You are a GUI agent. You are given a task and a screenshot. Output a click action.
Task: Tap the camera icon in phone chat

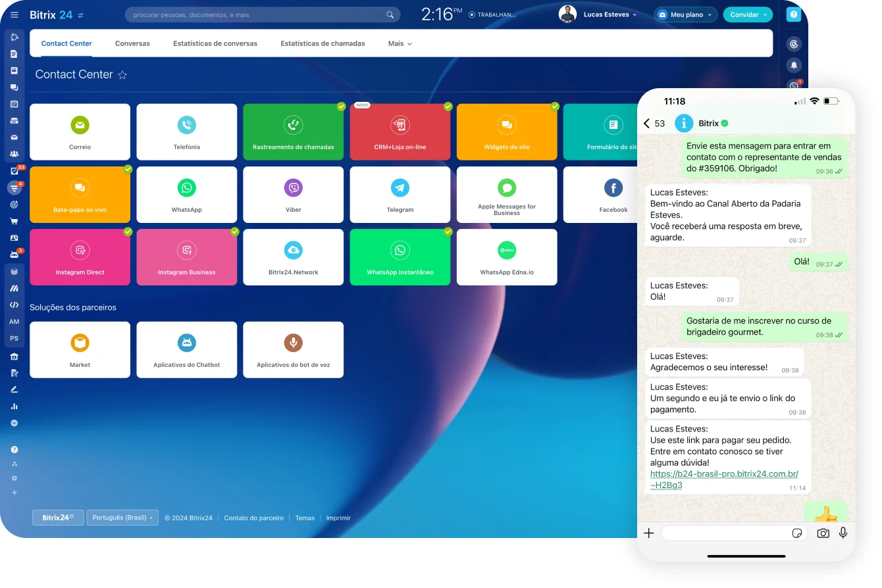tap(823, 533)
